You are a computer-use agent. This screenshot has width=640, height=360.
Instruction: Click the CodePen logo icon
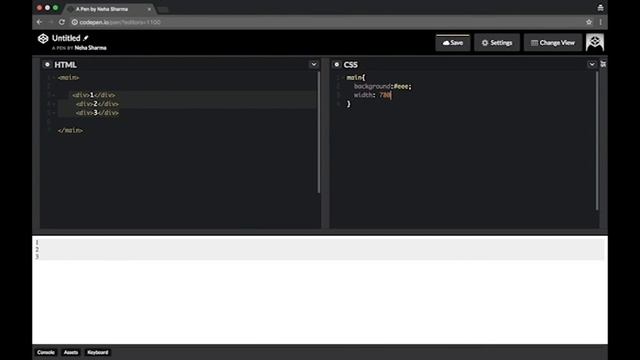pyautogui.click(x=43, y=38)
